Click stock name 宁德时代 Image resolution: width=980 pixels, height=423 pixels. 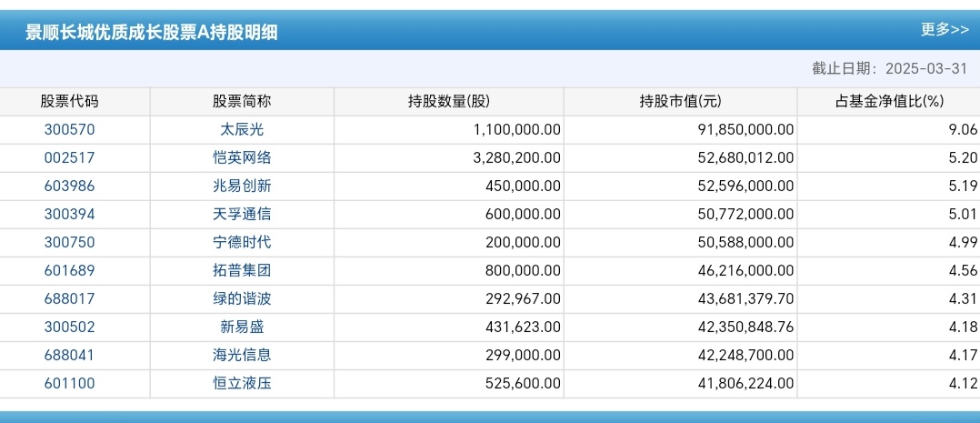[x=242, y=243]
